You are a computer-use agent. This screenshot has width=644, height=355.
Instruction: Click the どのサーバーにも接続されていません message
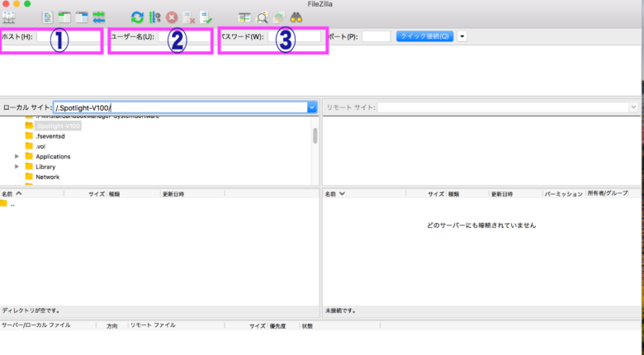[x=481, y=225]
